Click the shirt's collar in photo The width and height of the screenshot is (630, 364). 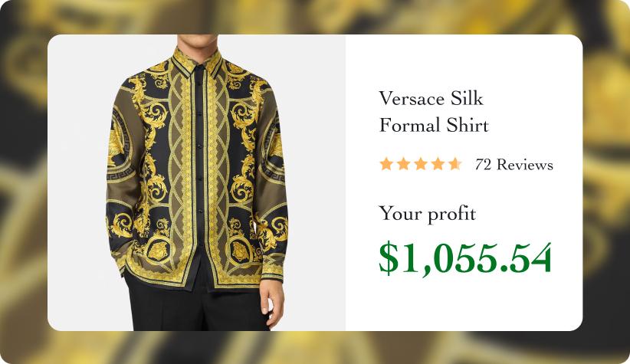click(x=196, y=62)
